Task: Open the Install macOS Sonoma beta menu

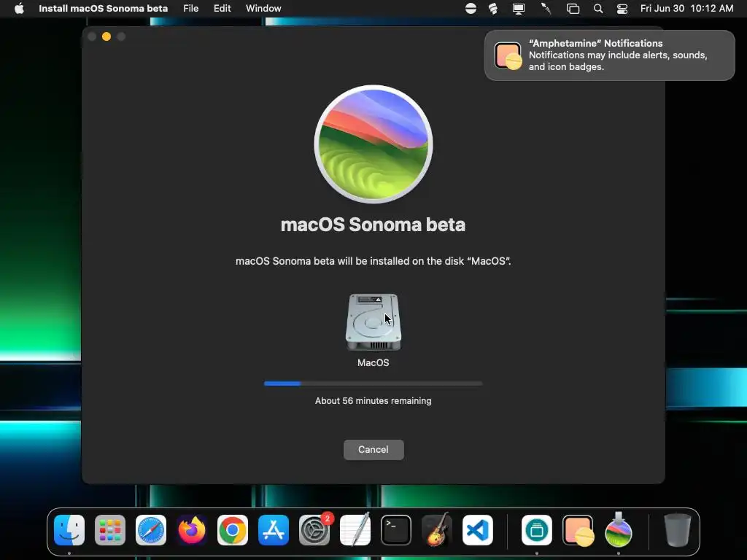Action: point(103,8)
